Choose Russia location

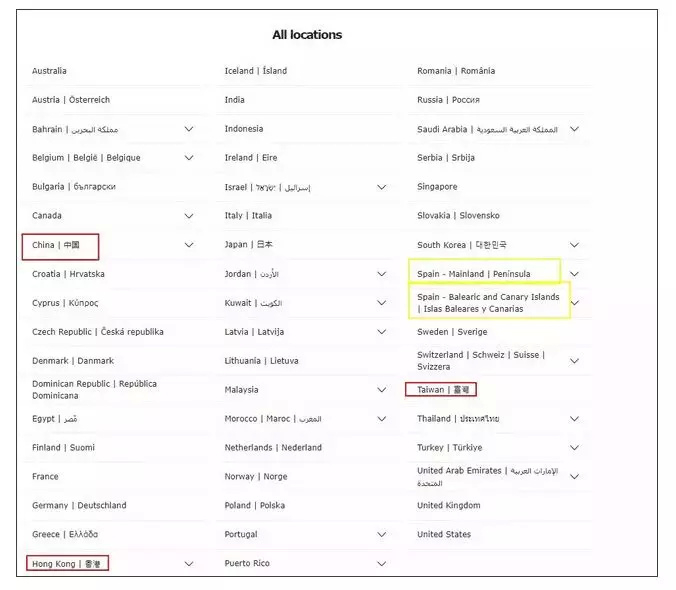(448, 100)
